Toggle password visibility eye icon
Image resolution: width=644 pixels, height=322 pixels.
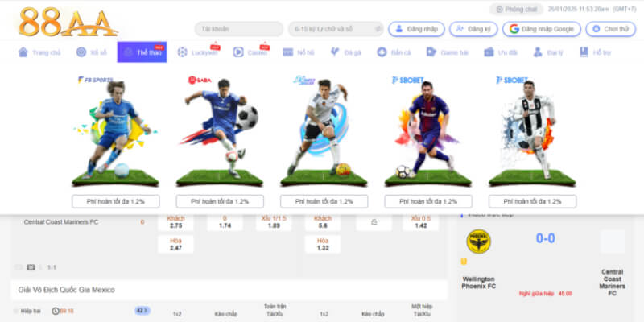378,29
